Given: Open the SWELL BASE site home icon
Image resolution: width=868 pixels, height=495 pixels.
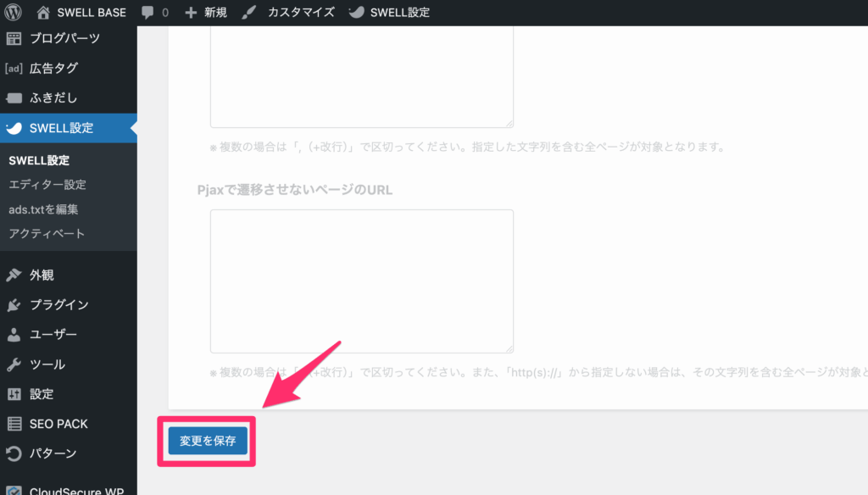Looking at the screenshot, I should click(x=43, y=13).
